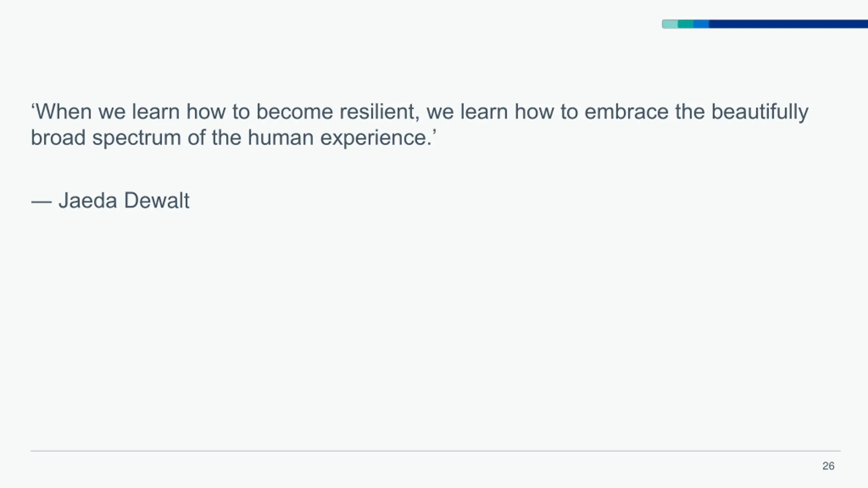
Task: Click the horizontal footer divider line
Action: coord(435,451)
